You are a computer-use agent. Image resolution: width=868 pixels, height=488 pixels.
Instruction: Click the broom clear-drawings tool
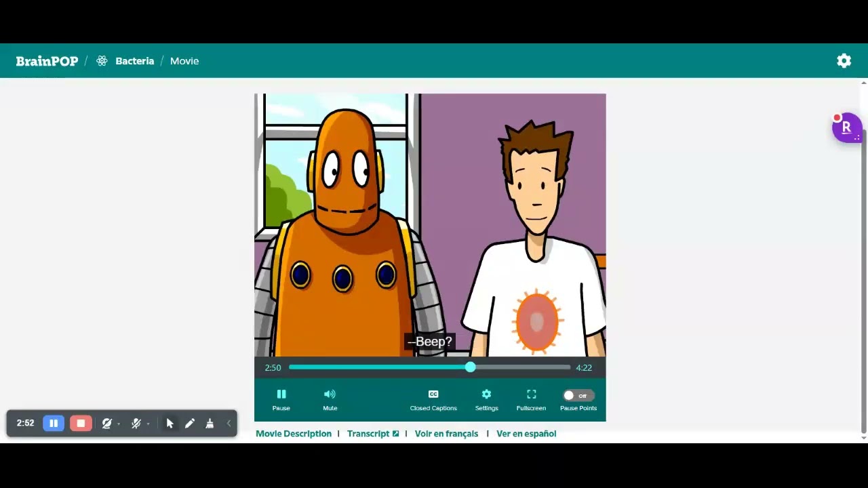(x=210, y=423)
